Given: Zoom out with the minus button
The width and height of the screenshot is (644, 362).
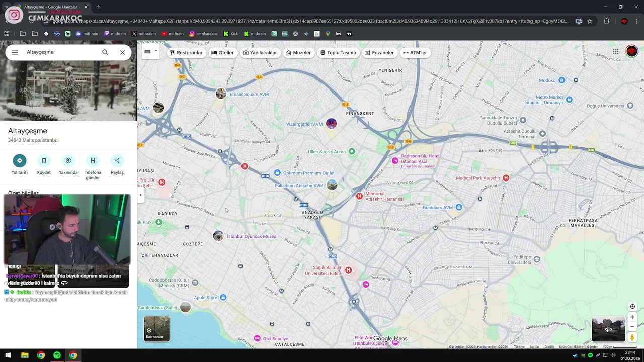Looking at the screenshot, I should pyautogui.click(x=632, y=326).
